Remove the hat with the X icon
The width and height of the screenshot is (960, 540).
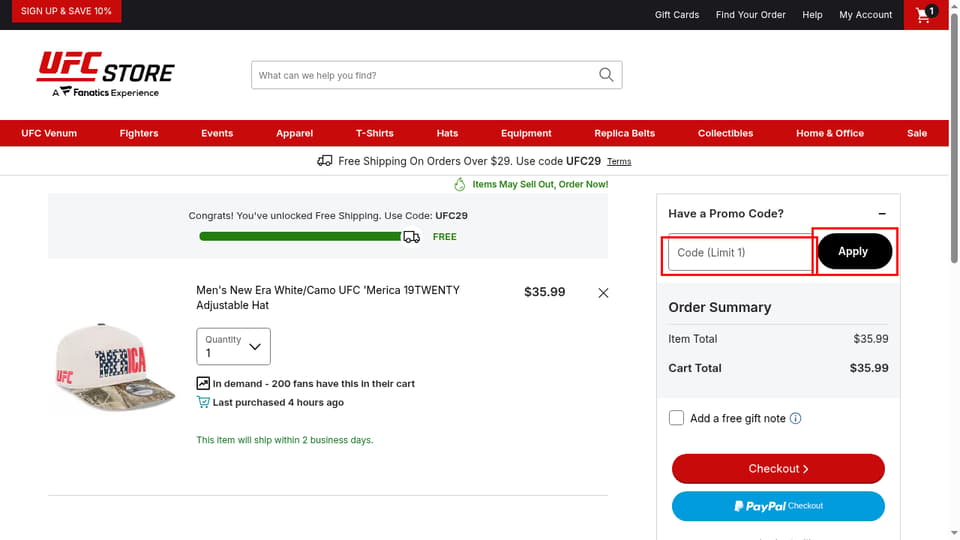(603, 293)
